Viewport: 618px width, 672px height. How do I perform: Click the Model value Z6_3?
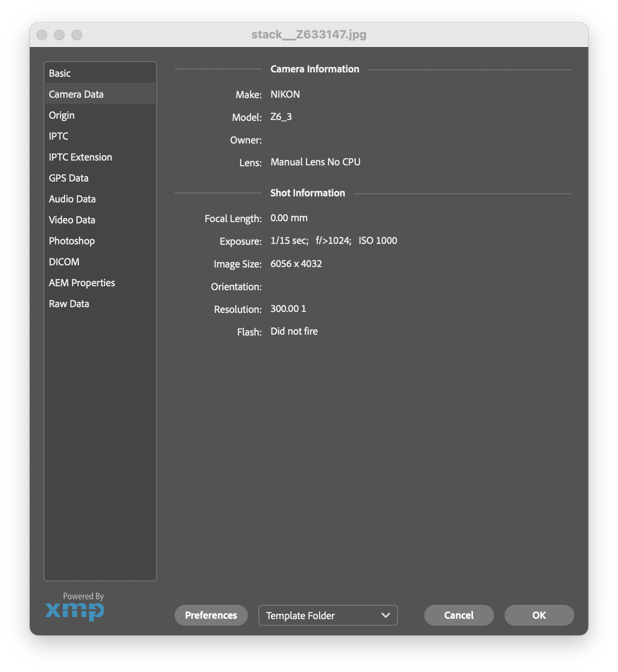281,117
